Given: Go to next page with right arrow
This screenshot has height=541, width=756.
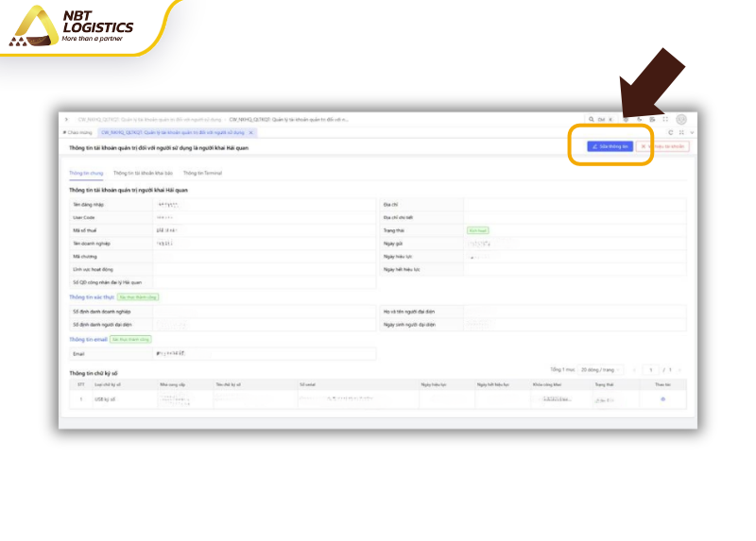Looking at the screenshot, I should coord(679,370).
